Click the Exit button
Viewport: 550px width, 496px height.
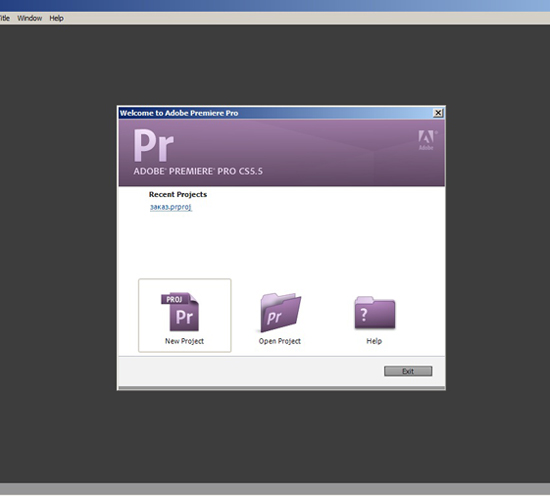click(x=408, y=371)
